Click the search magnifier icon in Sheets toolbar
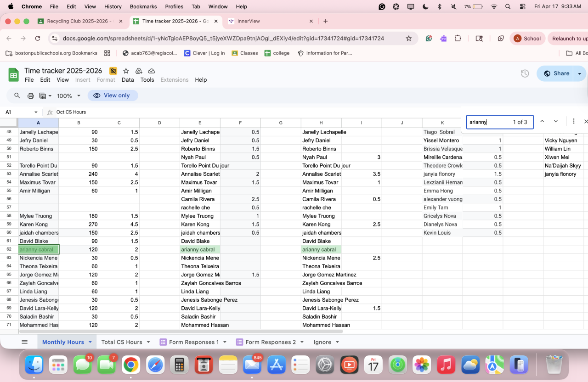 click(x=17, y=95)
